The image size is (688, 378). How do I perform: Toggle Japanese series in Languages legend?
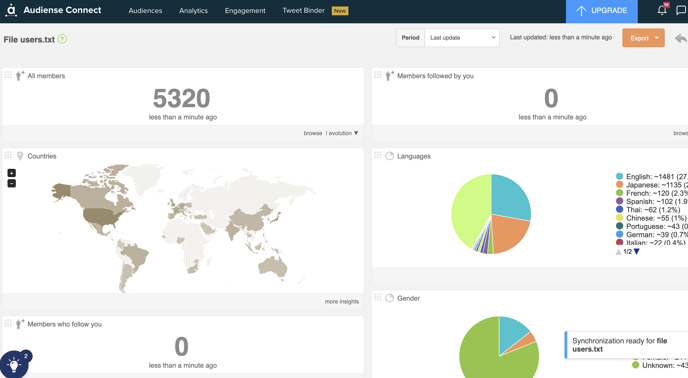pos(651,185)
